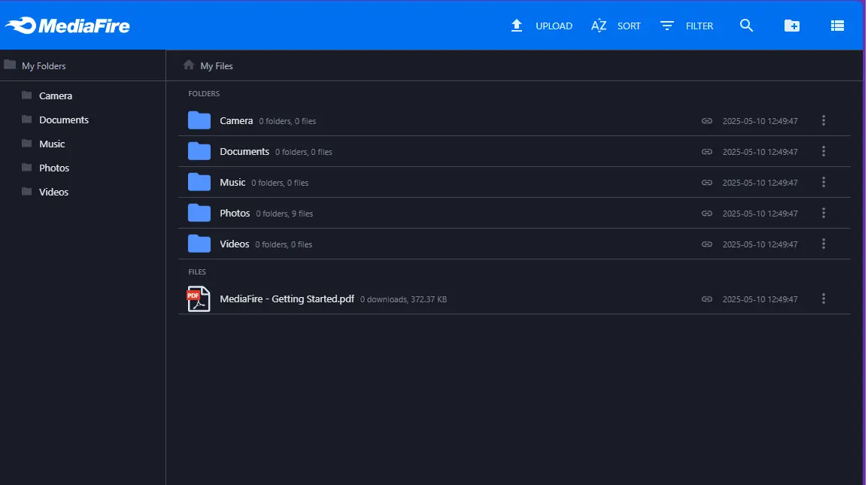
Task: Copy the share link for the Getting Started PDF
Action: [707, 299]
